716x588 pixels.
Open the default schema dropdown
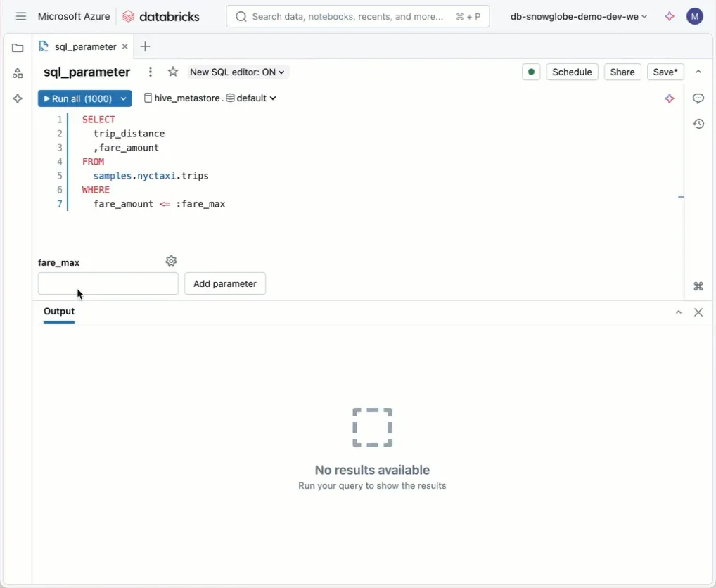251,98
